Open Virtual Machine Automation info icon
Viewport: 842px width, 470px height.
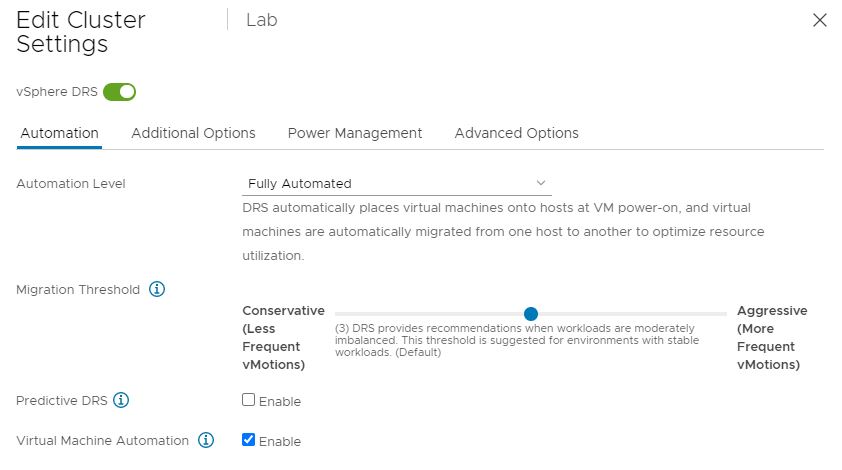pyautogui.click(x=206, y=440)
